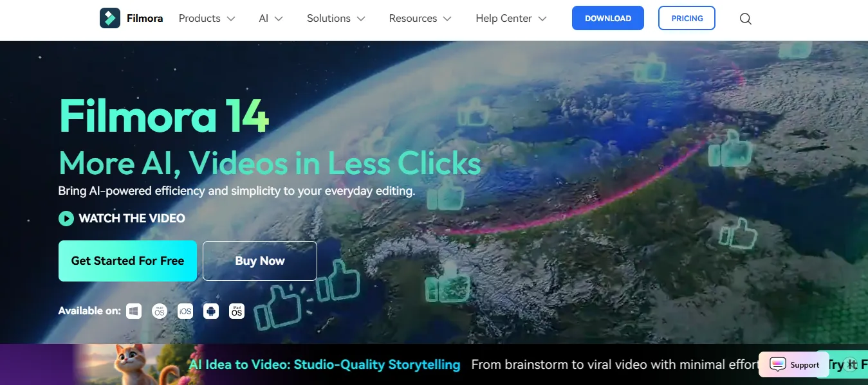868x385 pixels.
Task: Expand the Solutions dropdown chevron
Action: (361, 19)
